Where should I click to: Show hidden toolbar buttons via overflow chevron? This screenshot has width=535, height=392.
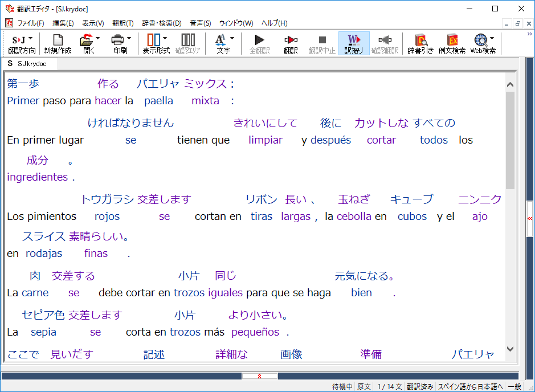tap(529, 34)
